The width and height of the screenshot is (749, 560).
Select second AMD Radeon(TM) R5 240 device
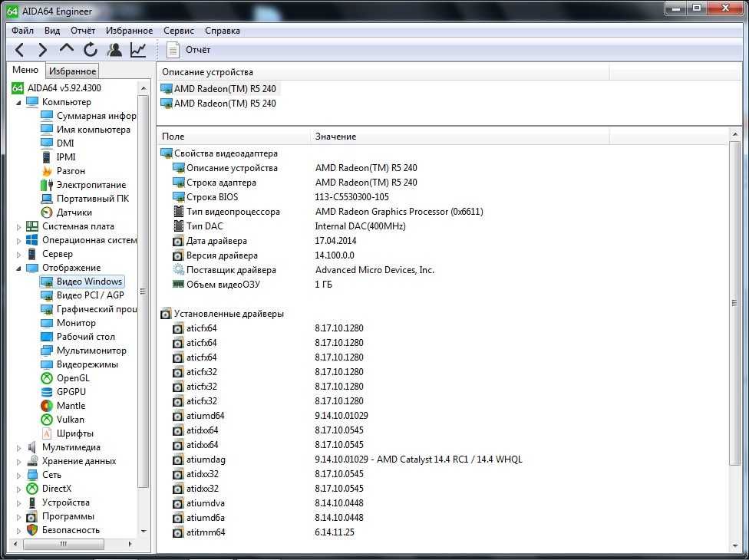pyautogui.click(x=219, y=104)
